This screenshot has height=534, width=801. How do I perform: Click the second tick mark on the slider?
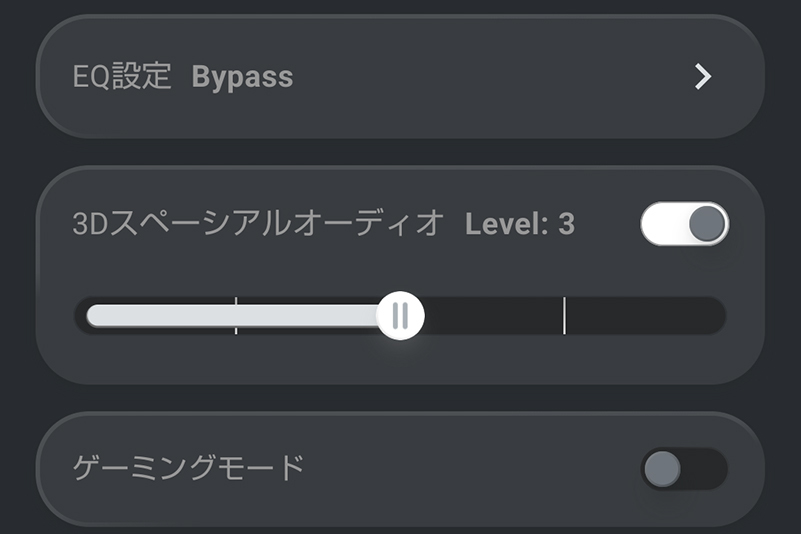coord(564,316)
